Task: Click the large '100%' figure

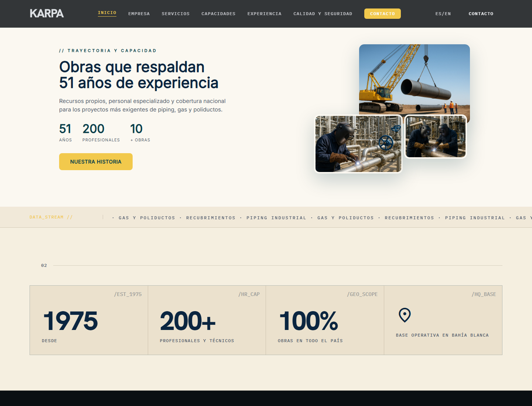Action: click(x=308, y=321)
